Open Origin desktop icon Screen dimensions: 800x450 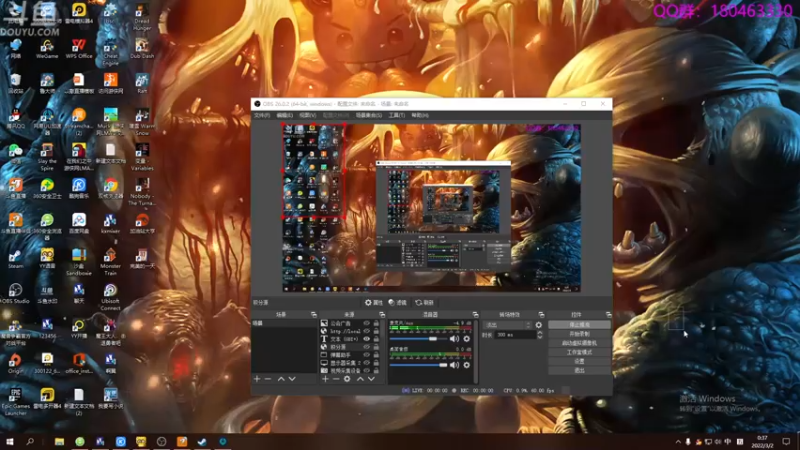pos(15,364)
